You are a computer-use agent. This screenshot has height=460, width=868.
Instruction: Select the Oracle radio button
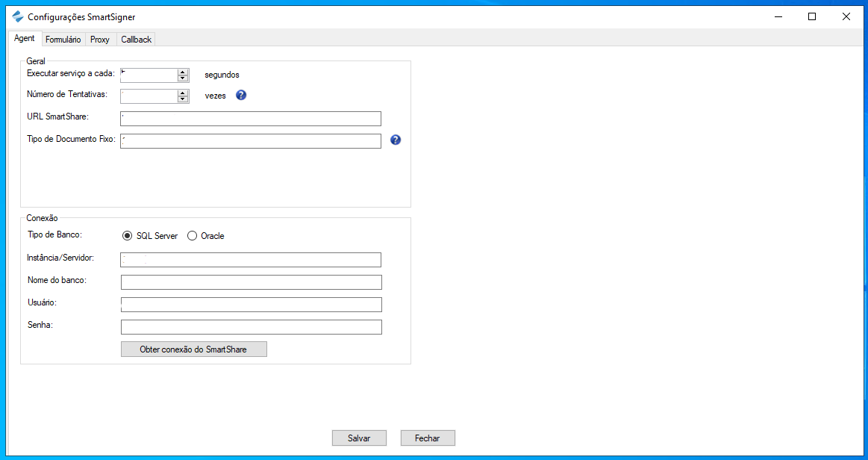click(192, 236)
